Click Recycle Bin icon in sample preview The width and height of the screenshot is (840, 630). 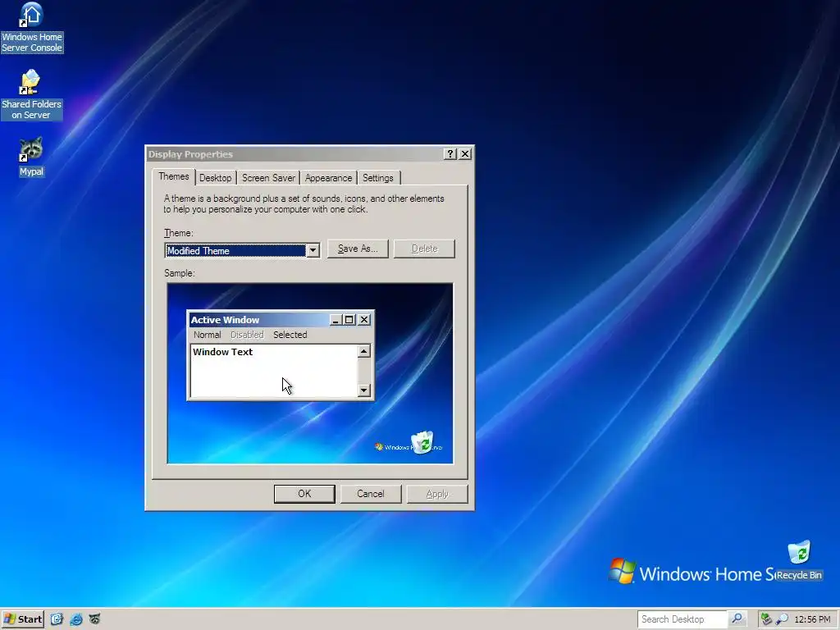pos(422,442)
